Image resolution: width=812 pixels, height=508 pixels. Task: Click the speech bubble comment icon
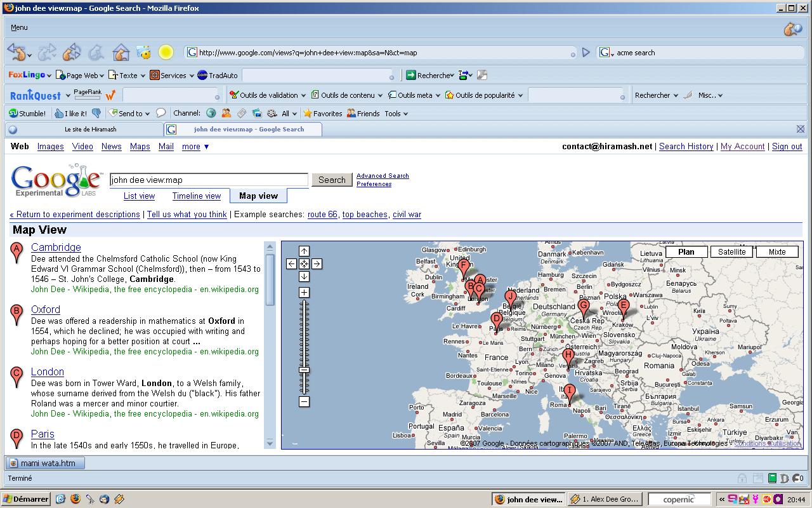coord(161,113)
